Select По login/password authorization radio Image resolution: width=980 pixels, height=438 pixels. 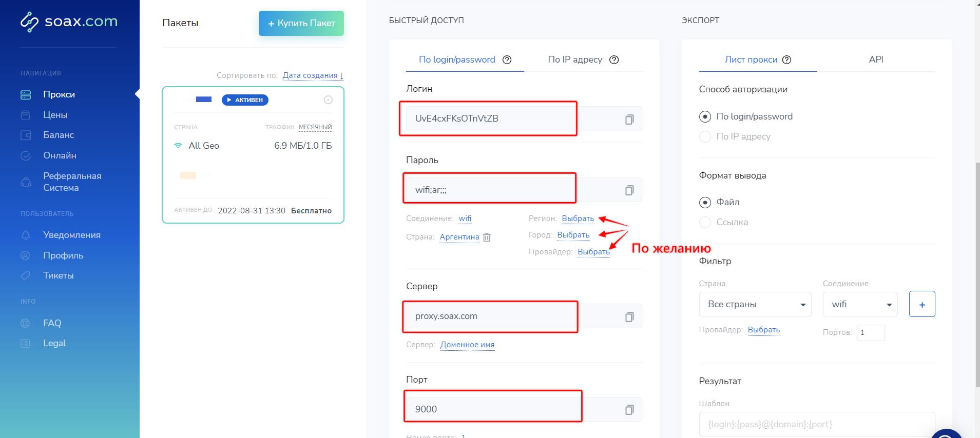(705, 116)
